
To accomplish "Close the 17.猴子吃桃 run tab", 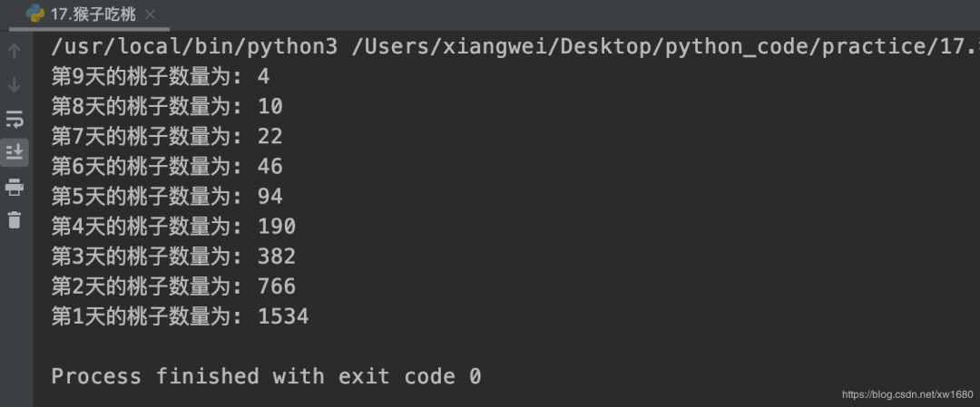I will (150, 15).
